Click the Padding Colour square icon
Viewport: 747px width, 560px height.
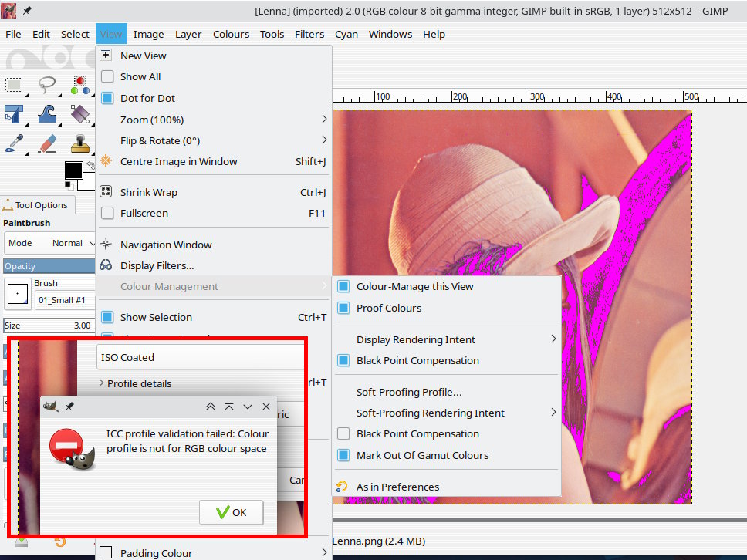pos(106,552)
